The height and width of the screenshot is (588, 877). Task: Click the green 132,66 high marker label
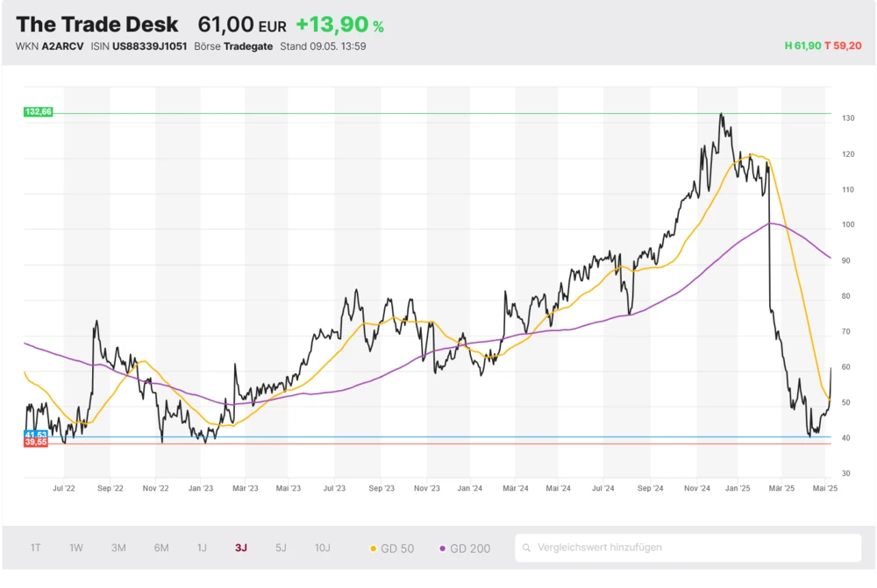coord(39,111)
